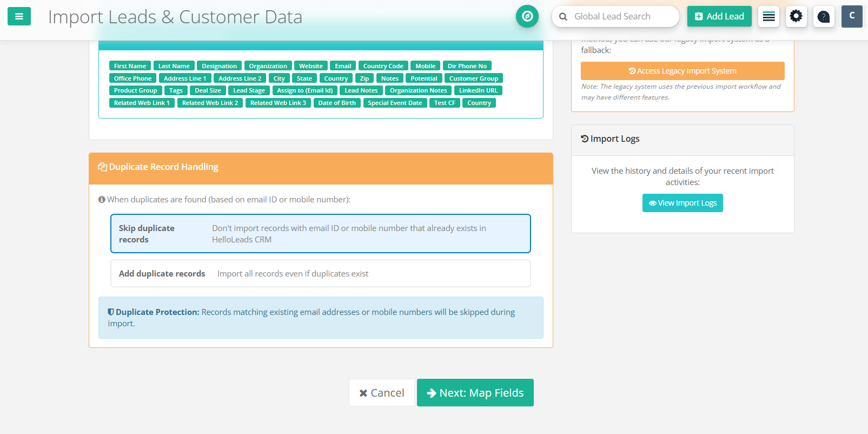This screenshot has height=434, width=868.
Task: Select Skip duplicate records option
Action: [320, 234]
